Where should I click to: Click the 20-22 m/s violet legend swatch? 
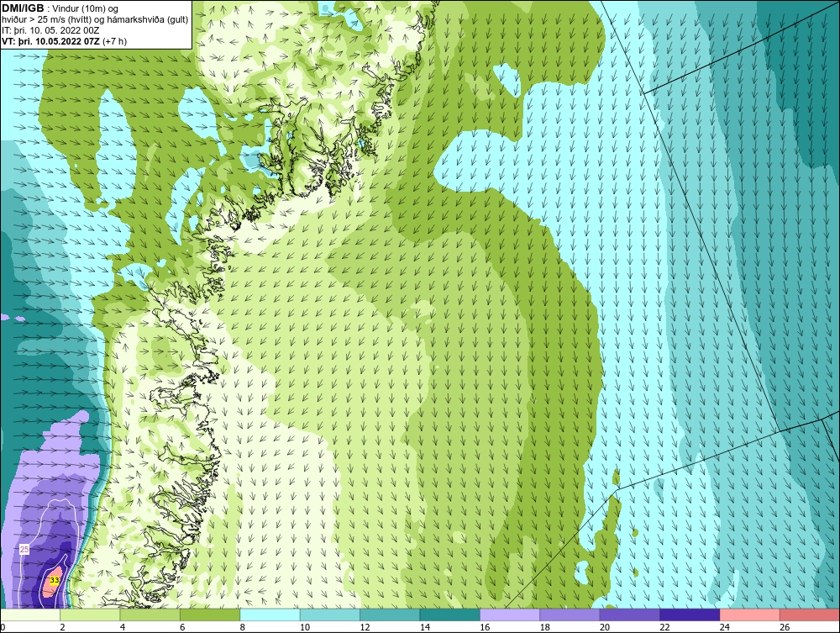point(630,615)
